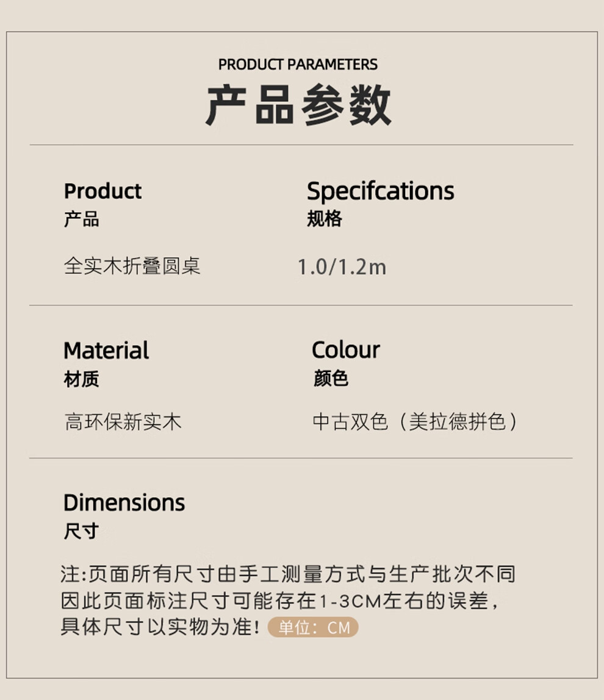Select the 中古双色（美拉德拼色） colour value

point(415,422)
